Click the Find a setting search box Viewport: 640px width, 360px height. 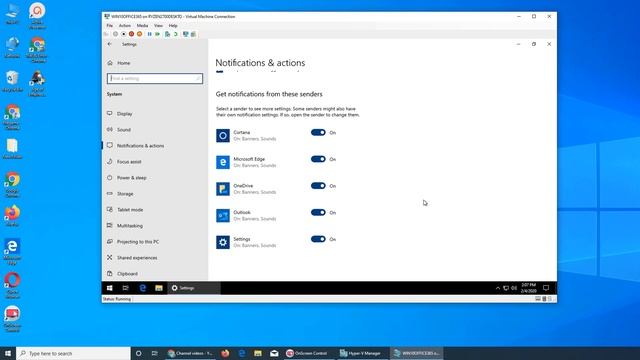pyautogui.click(x=155, y=78)
